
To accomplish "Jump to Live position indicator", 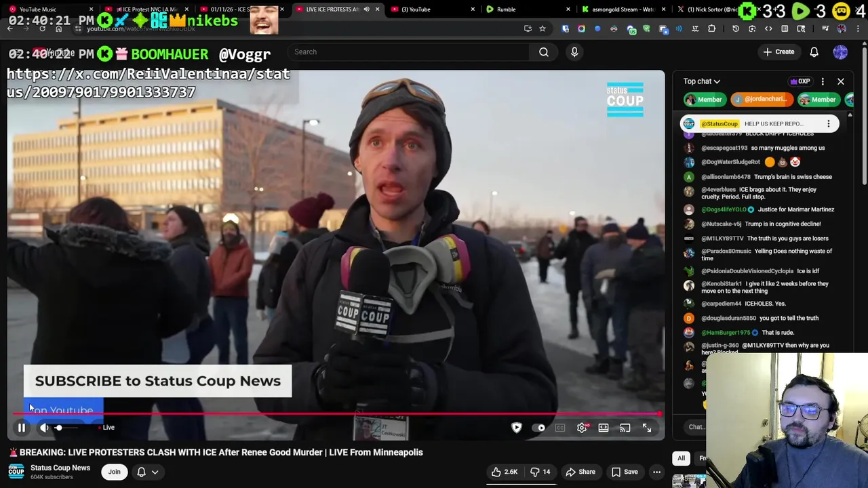I will click(108, 428).
